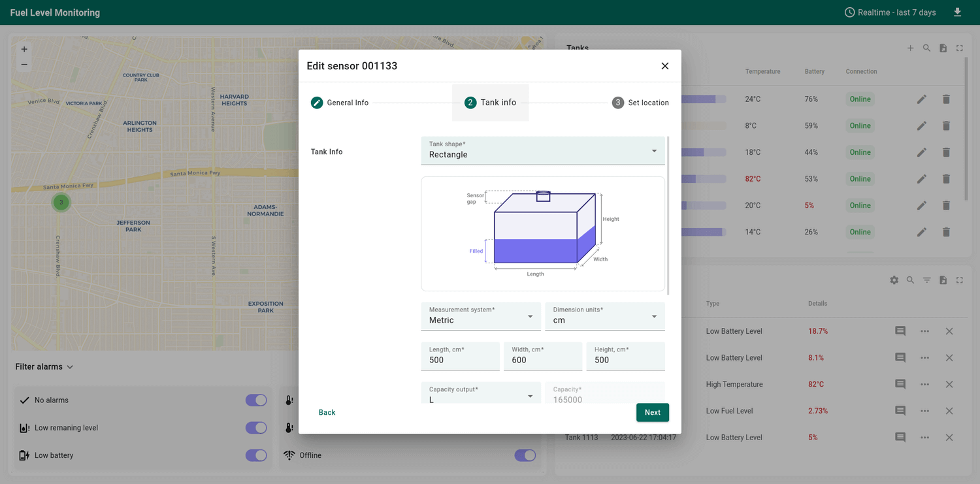The width and height of the screenshot is (980, 484).
Task: Expand the Dimension units dropdown
Action: (604, 316)
